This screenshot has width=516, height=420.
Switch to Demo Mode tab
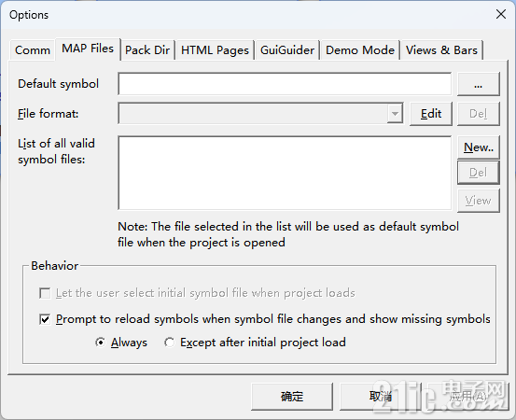tap(360, 50)
